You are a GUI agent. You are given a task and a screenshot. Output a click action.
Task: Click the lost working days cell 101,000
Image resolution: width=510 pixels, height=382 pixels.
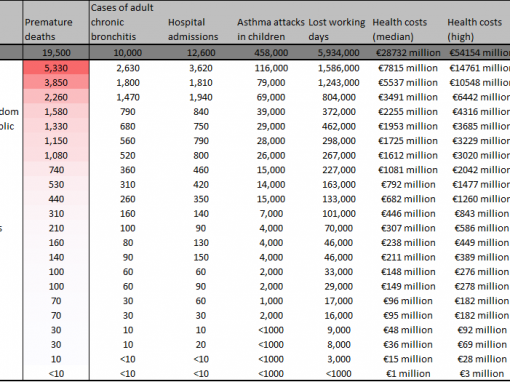pos(339,214)
